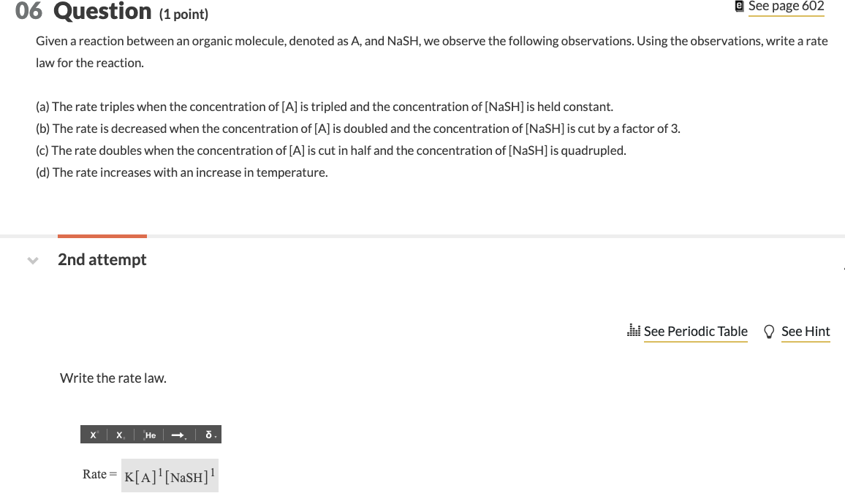This screenshot has width=845, height=504.
Task: Select the Rate = label
Action: click(98, 474)
